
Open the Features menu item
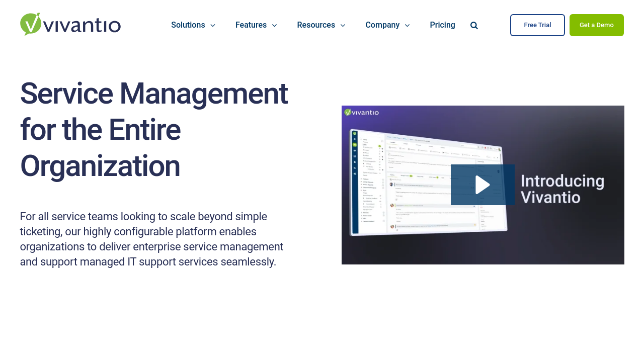(x=251, y=25)
